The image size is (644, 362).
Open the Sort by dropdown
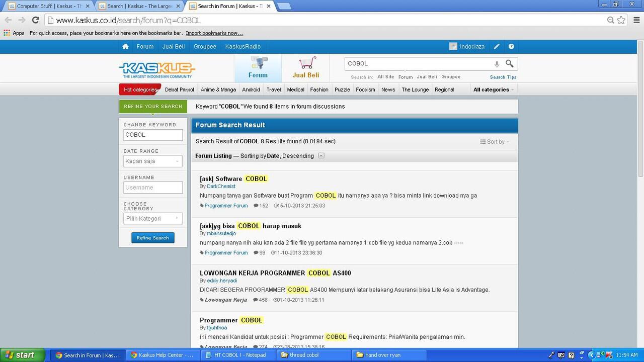(495, 142)
